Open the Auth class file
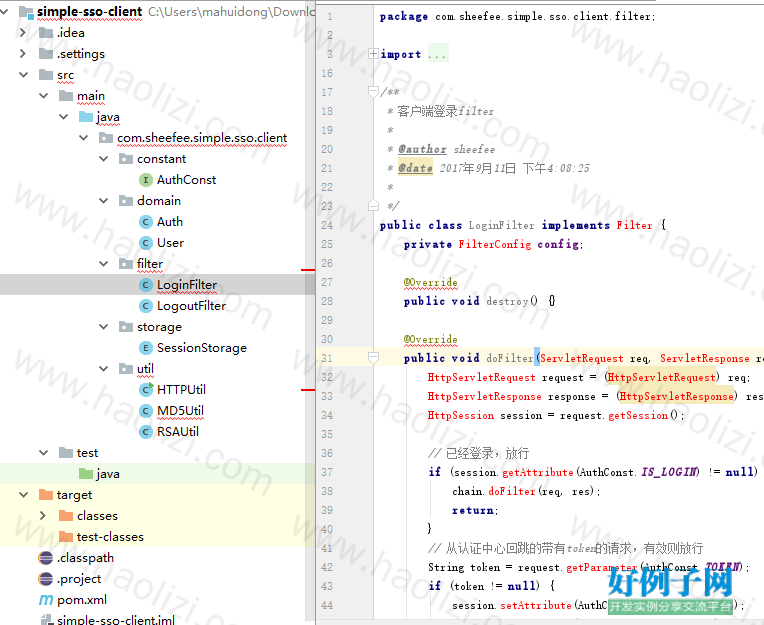The height and width of the screenshot is (625, 764). tap(170, 222)
